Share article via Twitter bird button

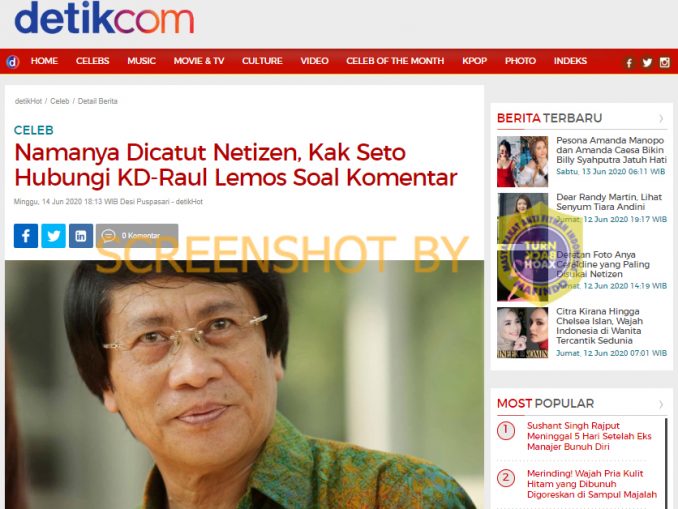point(54,236)
